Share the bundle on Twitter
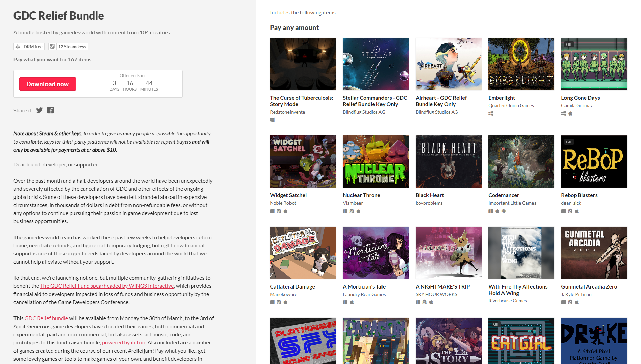 (x=40, y=110)
